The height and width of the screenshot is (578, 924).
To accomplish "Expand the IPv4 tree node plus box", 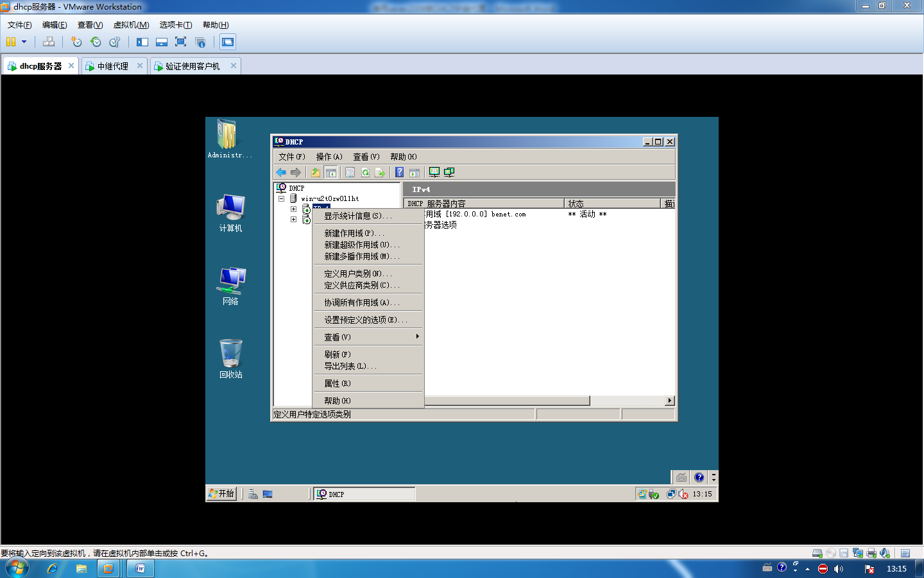I will pos(293,209).
